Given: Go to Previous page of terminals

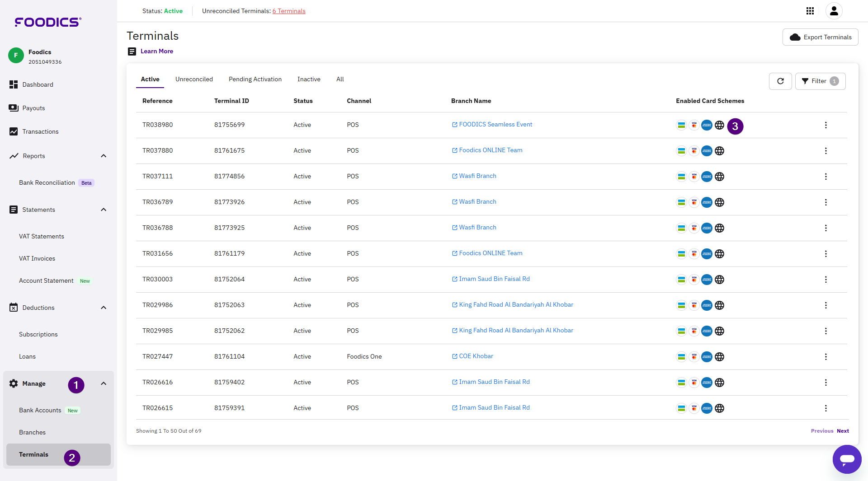Looking at the screenshot, I should (822, 431).
